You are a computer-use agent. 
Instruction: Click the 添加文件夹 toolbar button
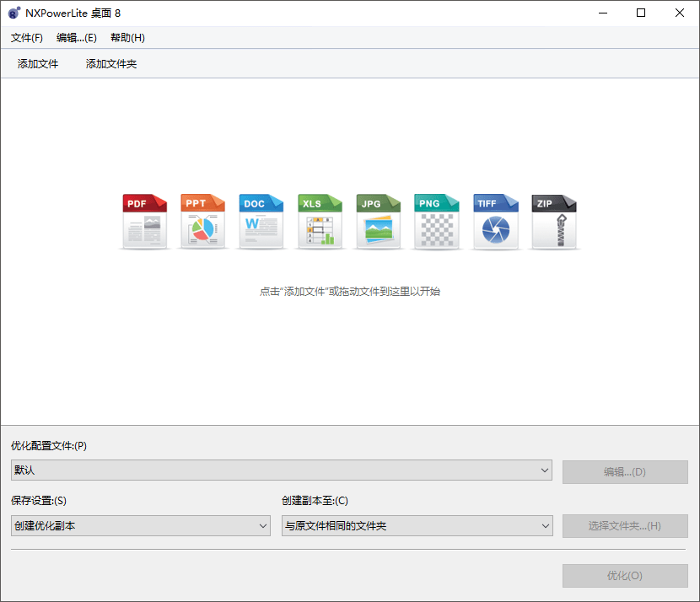110,63
